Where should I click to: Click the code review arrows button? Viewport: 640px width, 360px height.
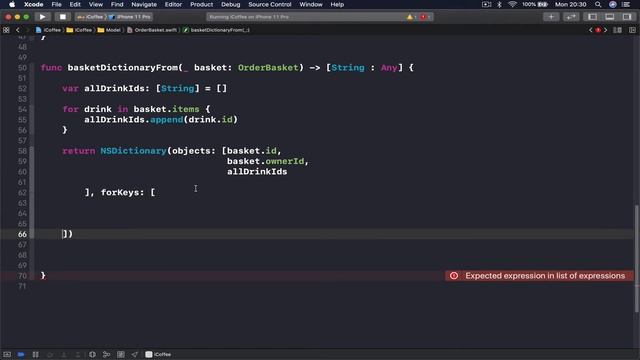point(571,17)
